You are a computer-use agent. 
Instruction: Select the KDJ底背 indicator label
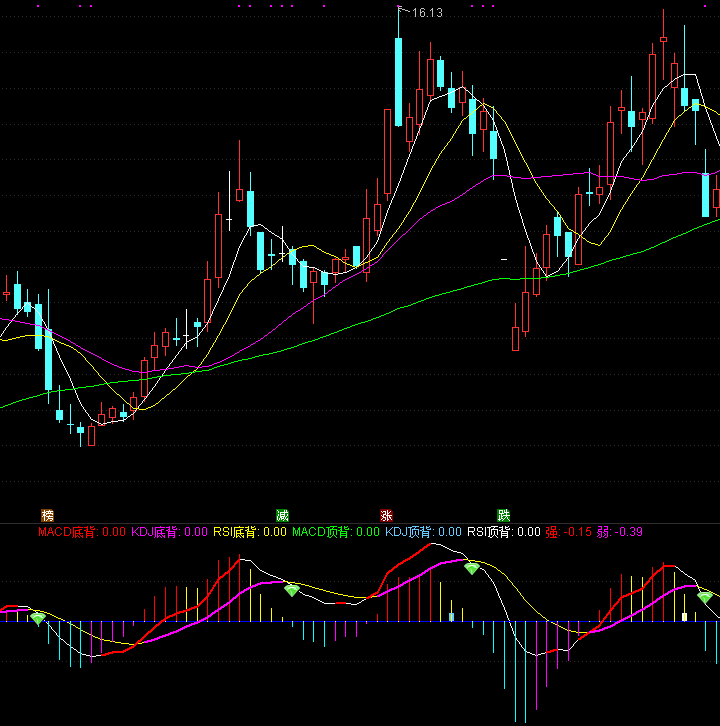[169, 532]
